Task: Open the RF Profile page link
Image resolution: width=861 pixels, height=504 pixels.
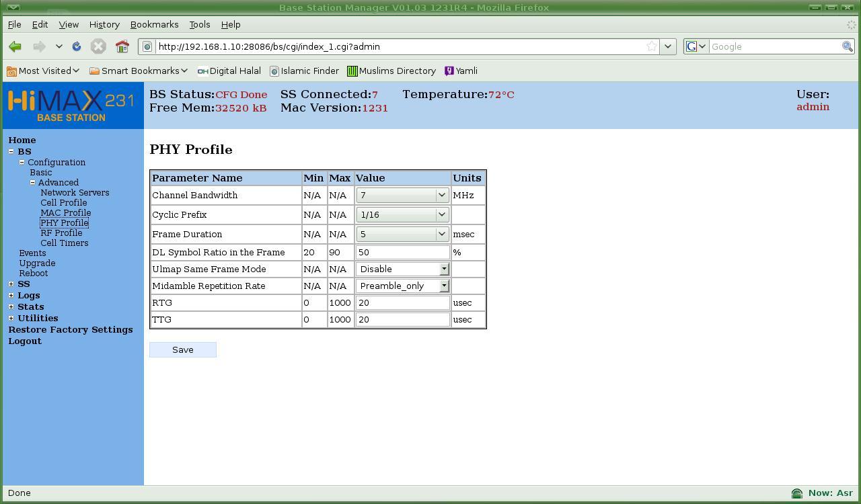Action: pos(61,233)
